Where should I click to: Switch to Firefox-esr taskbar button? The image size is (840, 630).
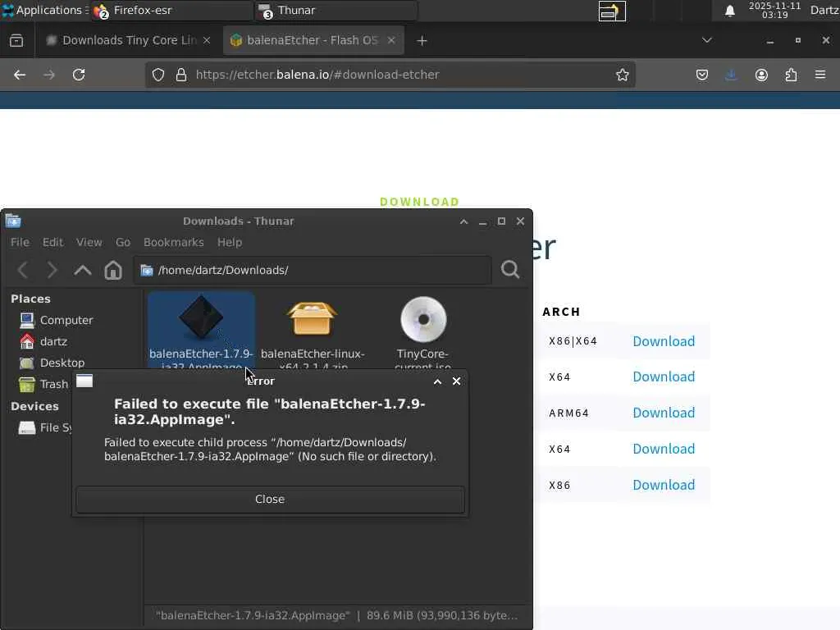[x=171, y=10]
